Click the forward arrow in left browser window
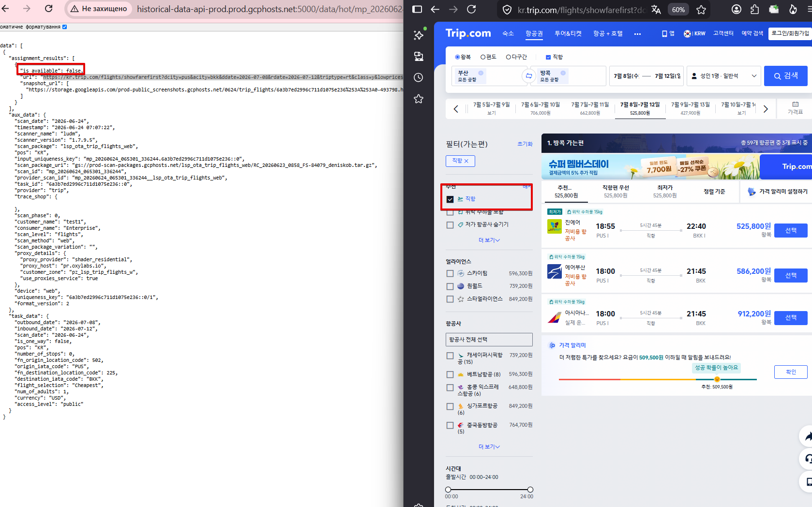 pyautogui.click(x=27, y=8)
